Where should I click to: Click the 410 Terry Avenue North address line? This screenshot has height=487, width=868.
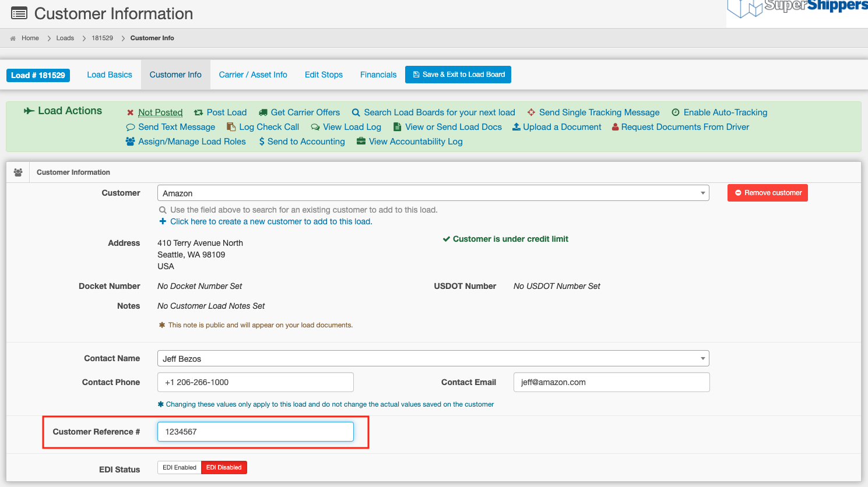[x=201, y=243]
